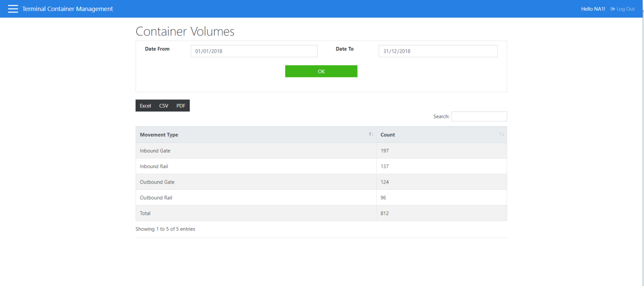Select the Inbound Gate row label
The width and height of the screenshot is (644, 286).
tap(155, 151)
